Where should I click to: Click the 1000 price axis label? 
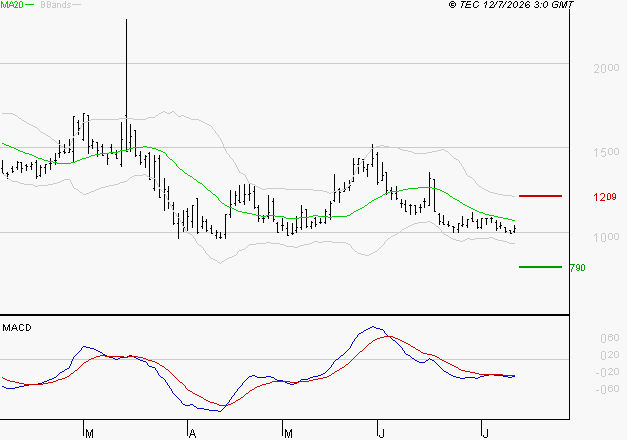[x=606, y=237]
